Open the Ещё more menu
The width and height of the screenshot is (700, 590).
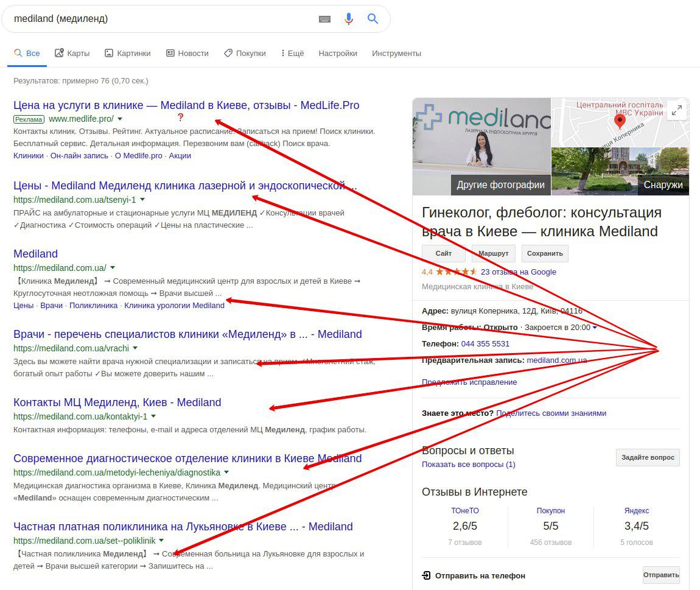pos(292,53)
